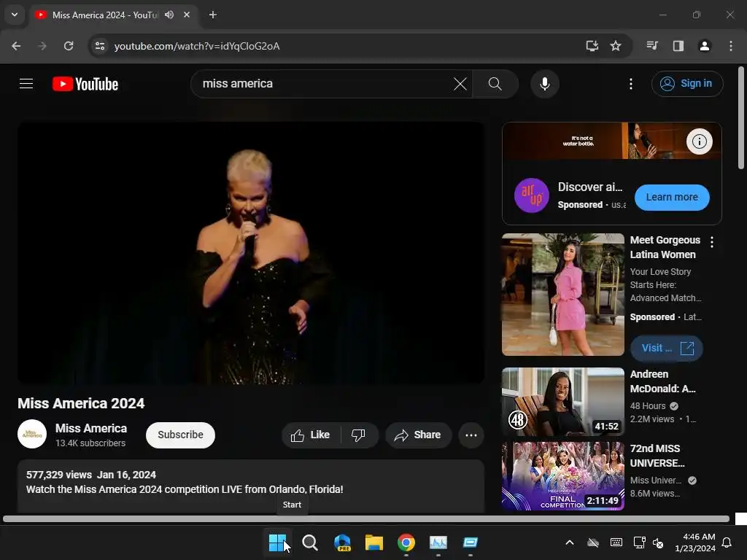Subscribe to the Miss America channel

180,435
